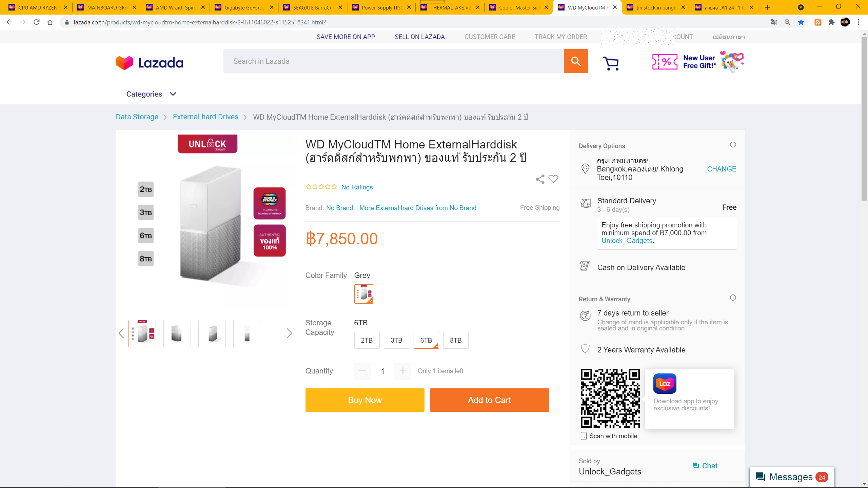Click the Chrome profile avatar

pyautogui.click(x=845, y=22)
